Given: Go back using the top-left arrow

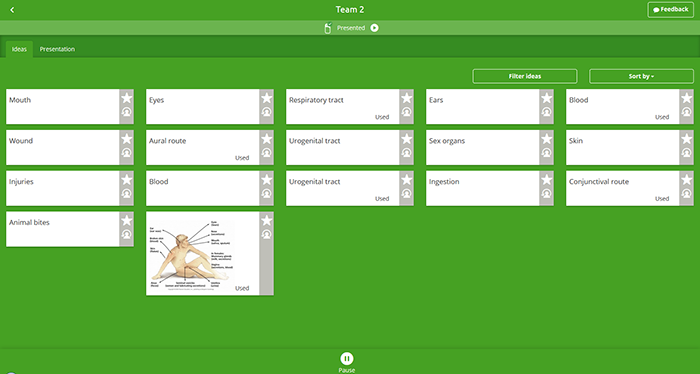Looking at the screenshot, I should [x=12, y=10].
